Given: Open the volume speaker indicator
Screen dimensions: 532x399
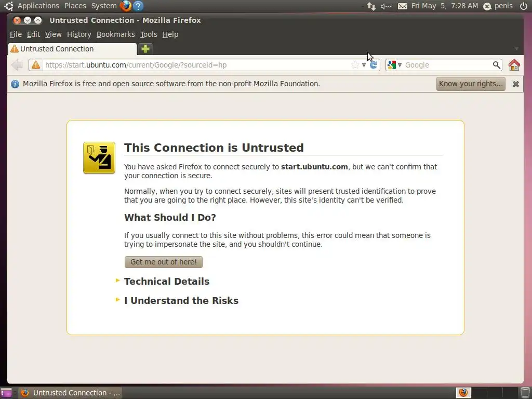Looking at the screenshot, I should tap(386, 6).
